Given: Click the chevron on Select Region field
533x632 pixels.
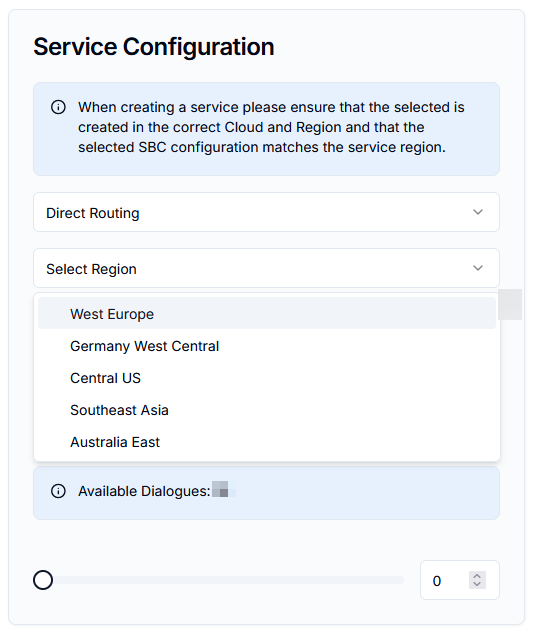Looking at the screenshot, I should click(x=478, y=268).
